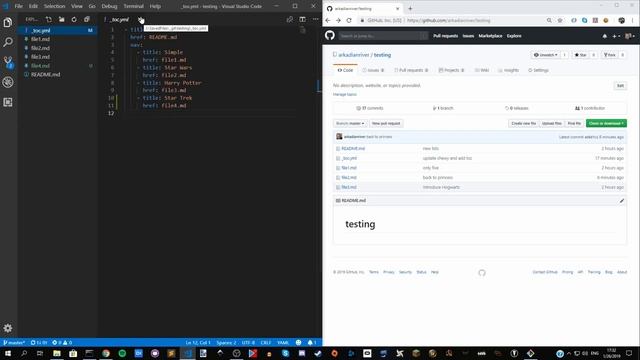640x360 pixels.
Task: Open the File menu in VS Code
Action: [x=19, y=6]
